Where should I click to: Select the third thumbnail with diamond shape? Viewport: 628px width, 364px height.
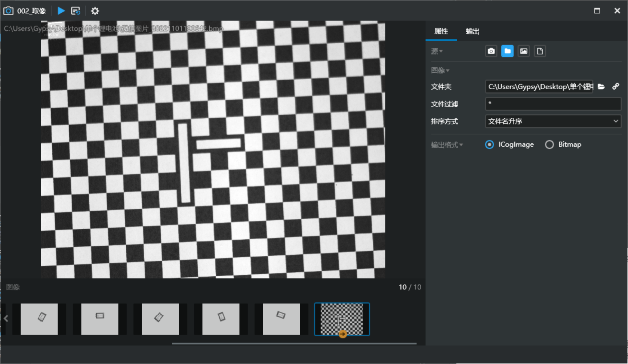[x=160, y=319]
